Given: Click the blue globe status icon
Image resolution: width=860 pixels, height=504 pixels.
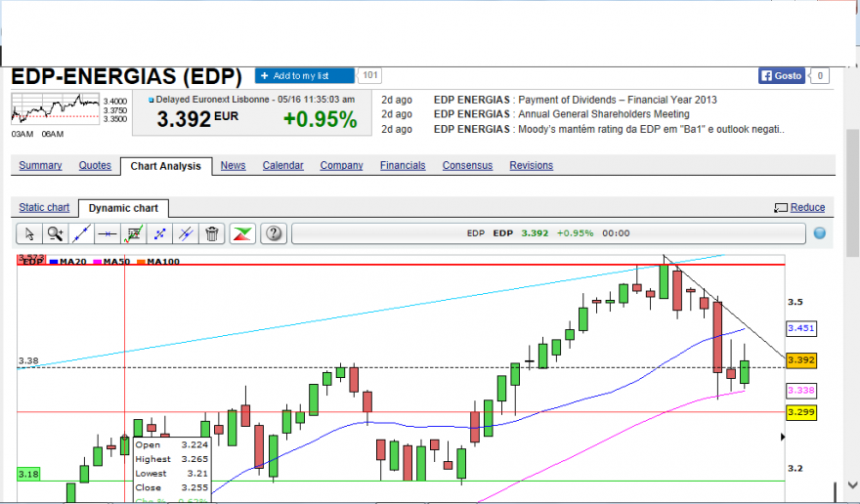Looking at the screenshot, I should (819, 233).
